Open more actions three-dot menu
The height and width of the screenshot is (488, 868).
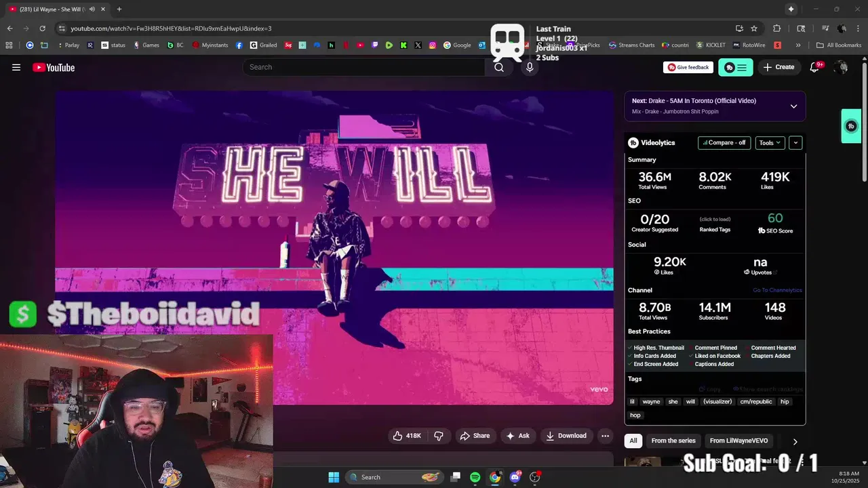(605, 436)
